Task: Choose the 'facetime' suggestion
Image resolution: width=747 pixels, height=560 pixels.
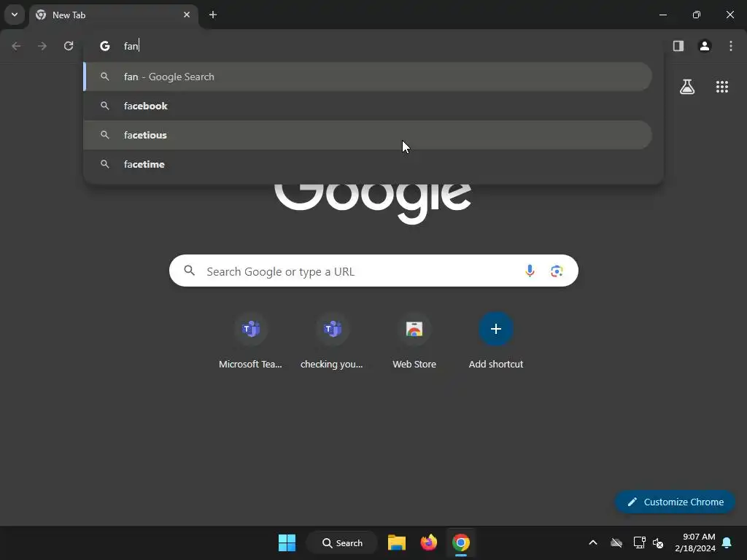Action: click(x=368, y=164)
